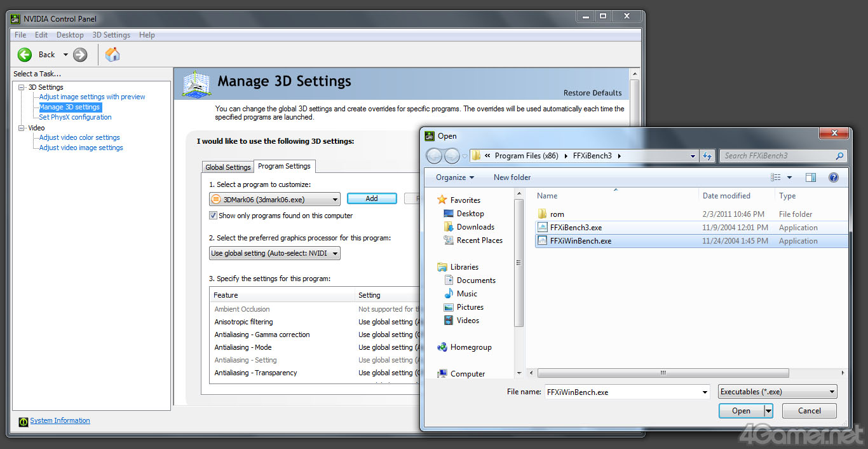Click the Forward arrow icon in toolbar
Image resolution: width=868 pixels, height=449 pixels.
[x=80, y=55]
